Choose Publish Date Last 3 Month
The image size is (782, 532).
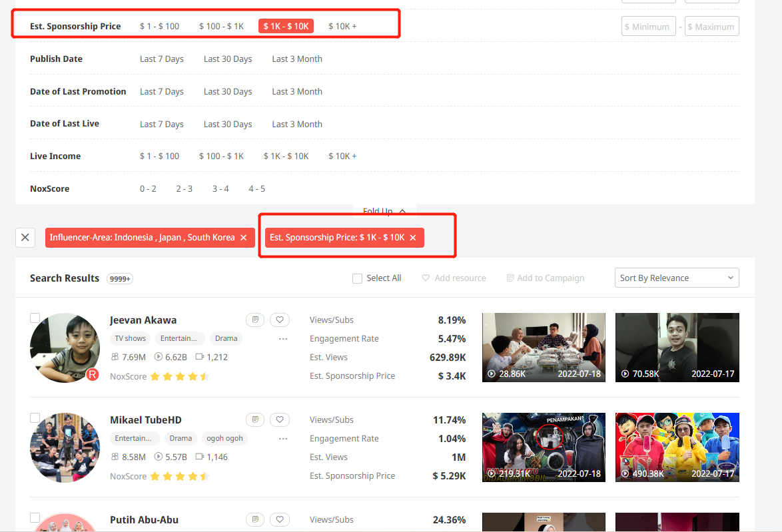point(297,59)
